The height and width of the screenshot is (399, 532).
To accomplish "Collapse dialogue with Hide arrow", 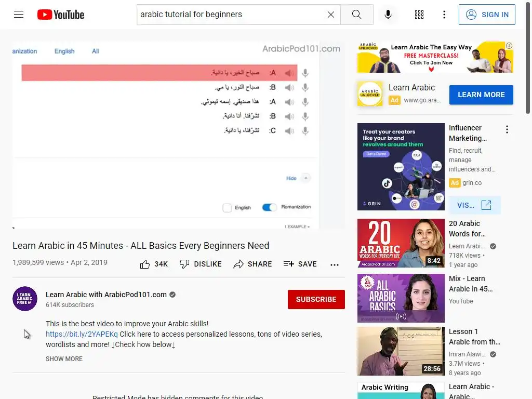I will click(x=305, y=178).
